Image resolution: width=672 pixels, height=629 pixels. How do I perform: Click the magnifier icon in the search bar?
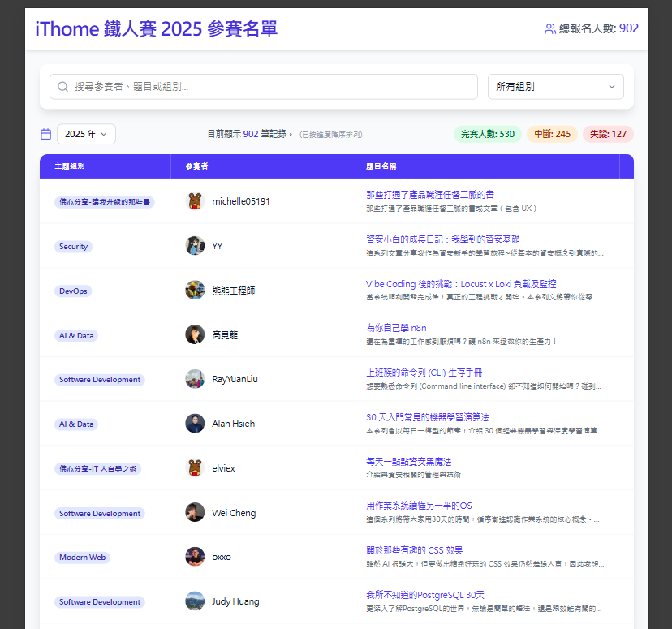(59, 86)
